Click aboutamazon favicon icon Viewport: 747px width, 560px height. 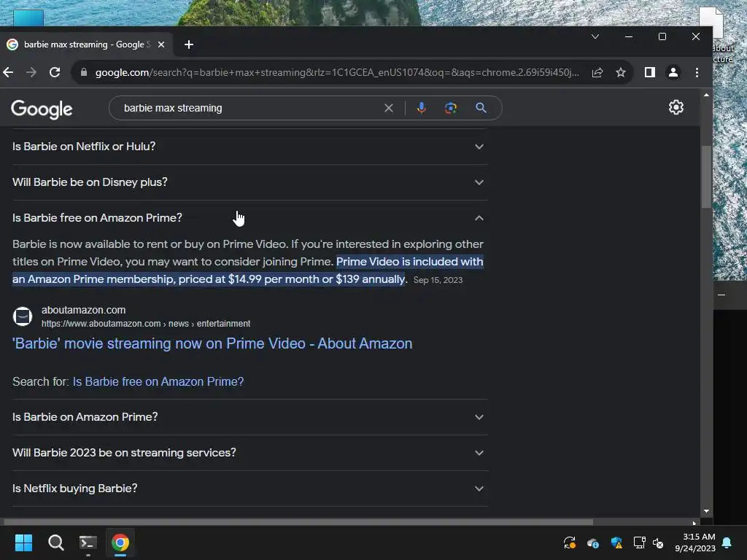(23, 316)
